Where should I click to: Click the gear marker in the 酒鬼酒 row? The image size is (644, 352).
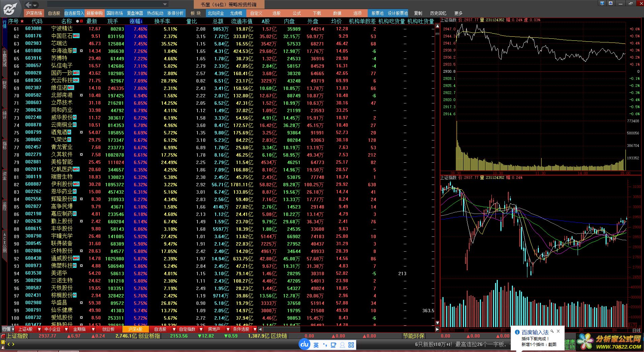pyautogui.click(x=81, y=132)
